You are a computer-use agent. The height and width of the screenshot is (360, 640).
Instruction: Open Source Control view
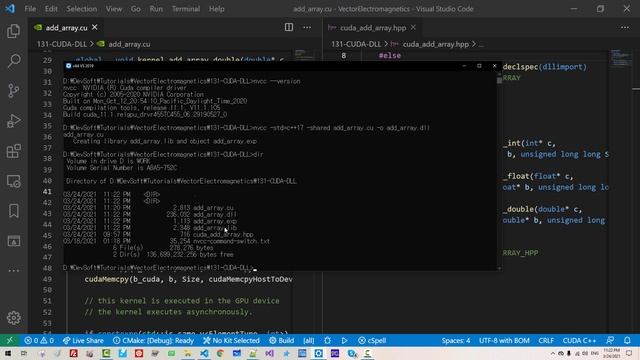13,91
